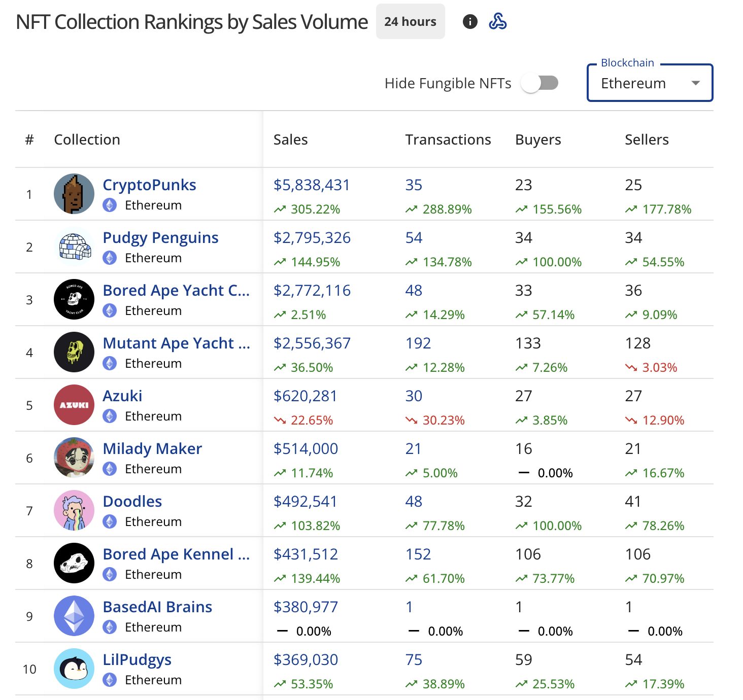Open the Mutant Ape Yacht collection link
The height and width of the screenshot is (700, 743).
177,343
